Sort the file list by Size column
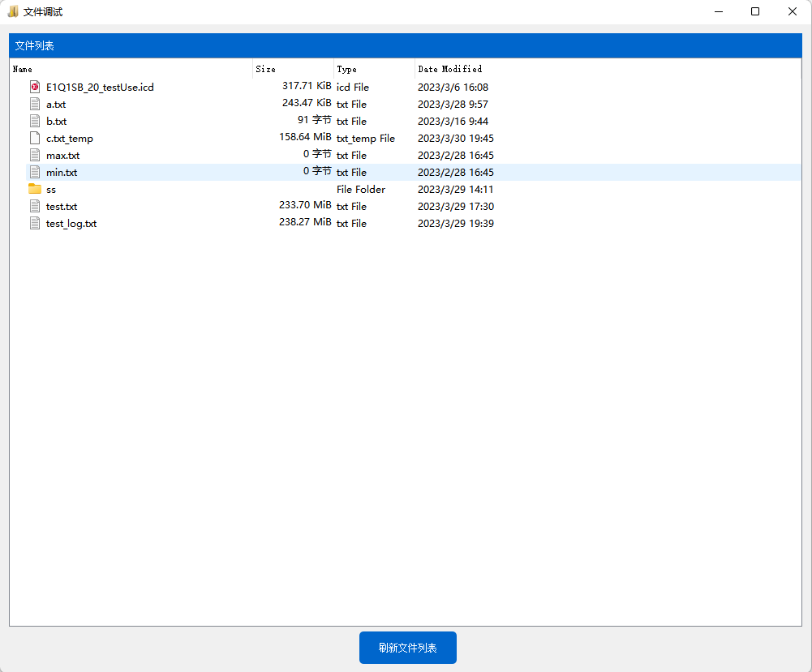The width and height of the screenshot is (812, 672). click(x=293, y=69)
